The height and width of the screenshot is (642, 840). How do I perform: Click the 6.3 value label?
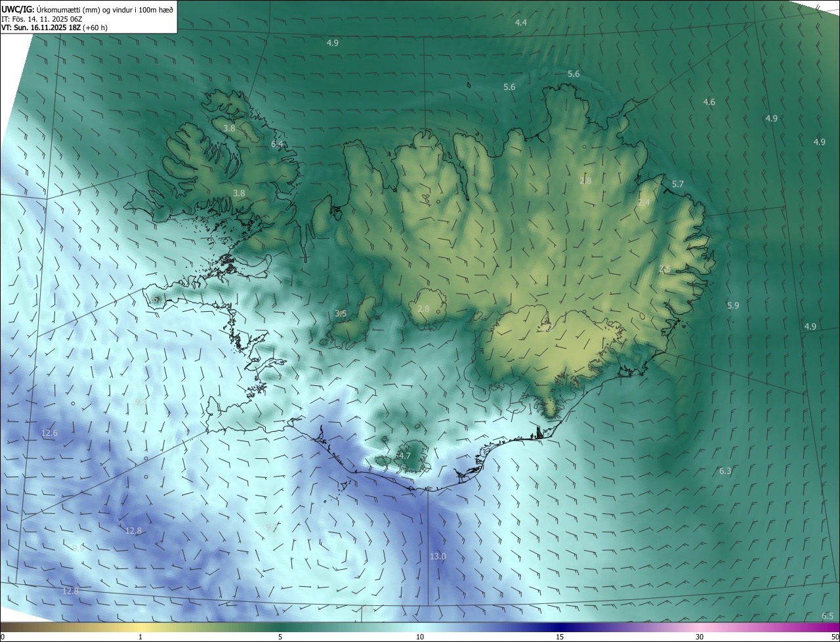[x=725, y=471]
